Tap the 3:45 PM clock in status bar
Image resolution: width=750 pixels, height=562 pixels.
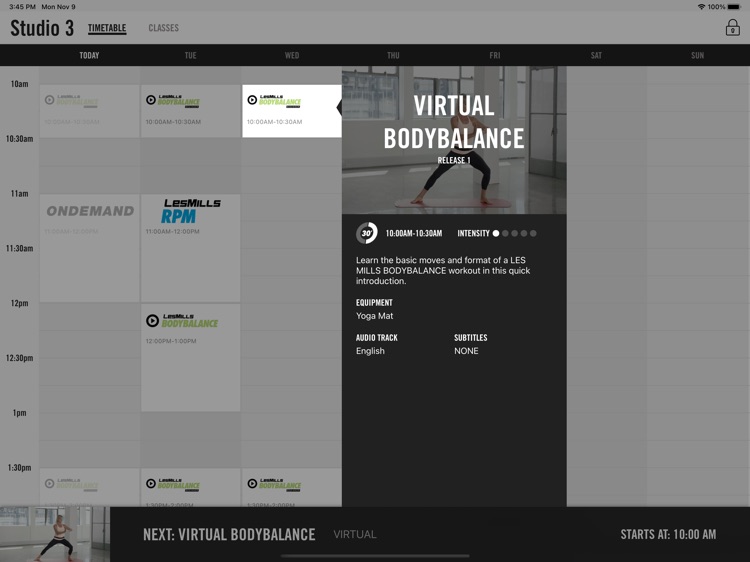pos(22,7)
